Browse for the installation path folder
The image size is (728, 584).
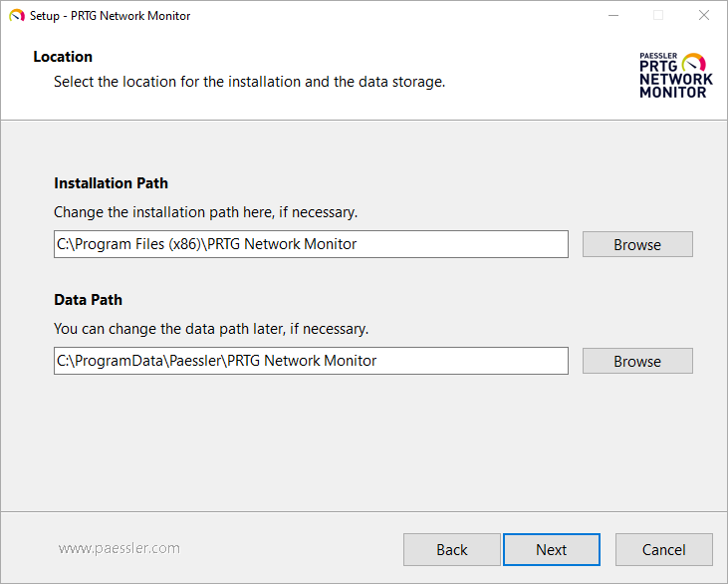(x=637, y=244)
